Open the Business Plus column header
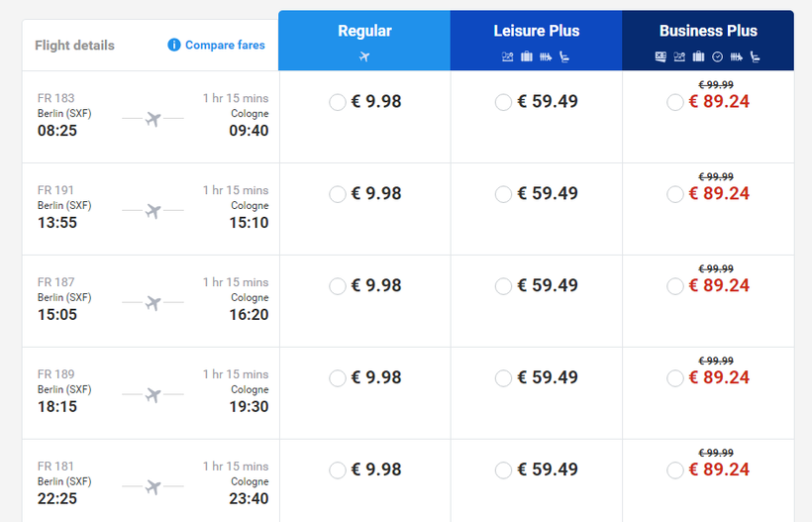The image size is (812, 522). click(x=708, y=41)
